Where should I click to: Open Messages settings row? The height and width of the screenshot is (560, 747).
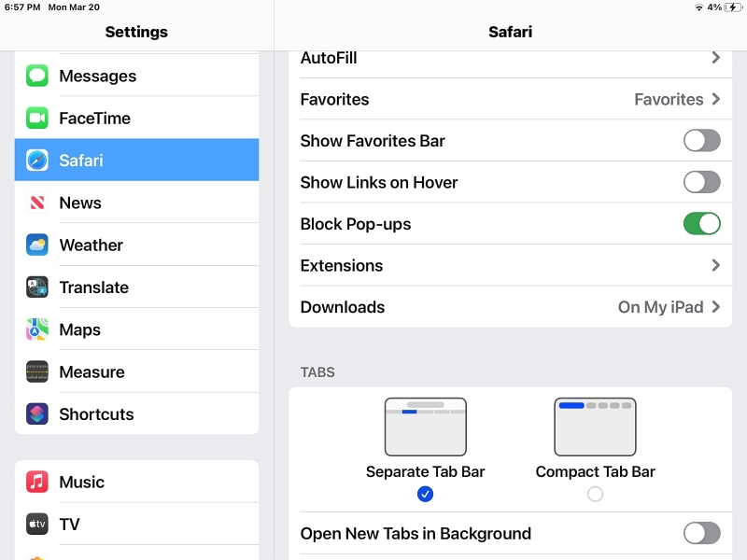pos(136,76)
